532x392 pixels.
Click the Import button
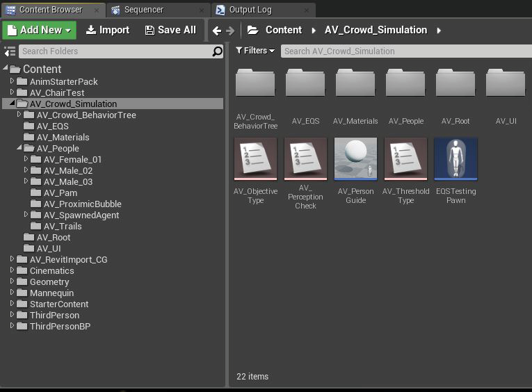pos(108,30)
